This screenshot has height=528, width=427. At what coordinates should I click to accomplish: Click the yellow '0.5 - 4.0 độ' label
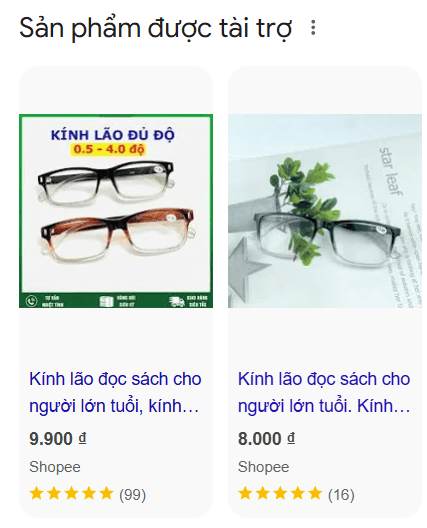(108, 149)
